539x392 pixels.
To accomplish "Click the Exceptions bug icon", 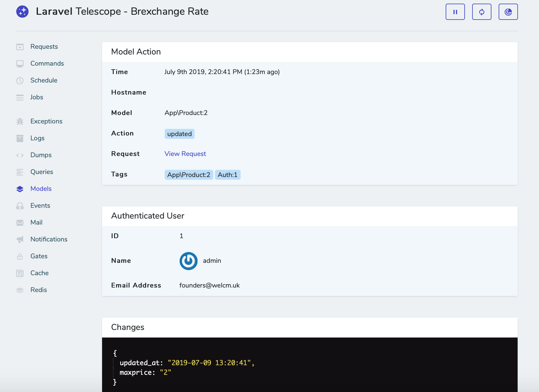I will pos(20,122).
